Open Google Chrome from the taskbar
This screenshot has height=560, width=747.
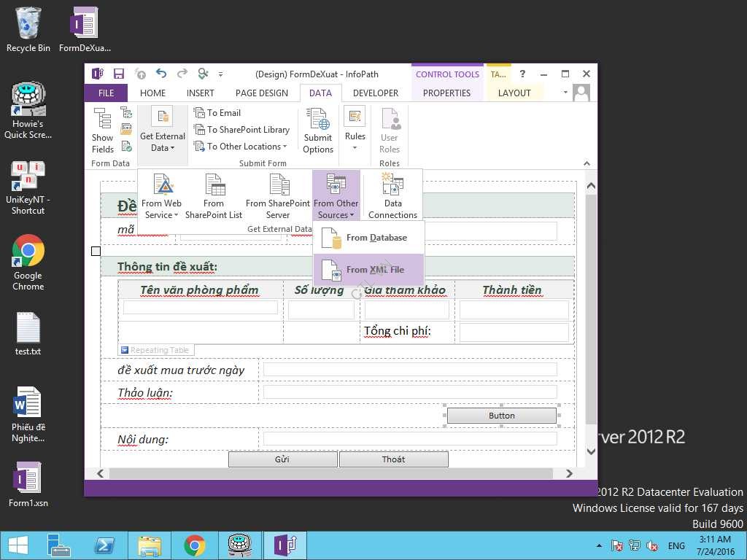point(194,545)
